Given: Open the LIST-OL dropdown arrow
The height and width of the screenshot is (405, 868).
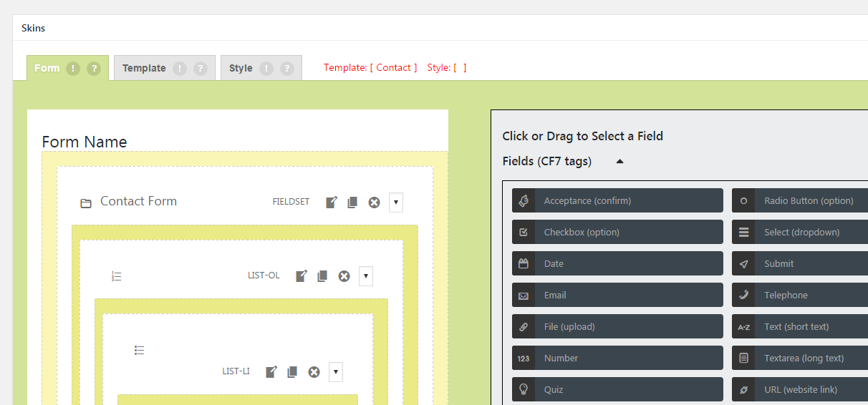Looking at the screenshot, I should [x=366, y=276].
